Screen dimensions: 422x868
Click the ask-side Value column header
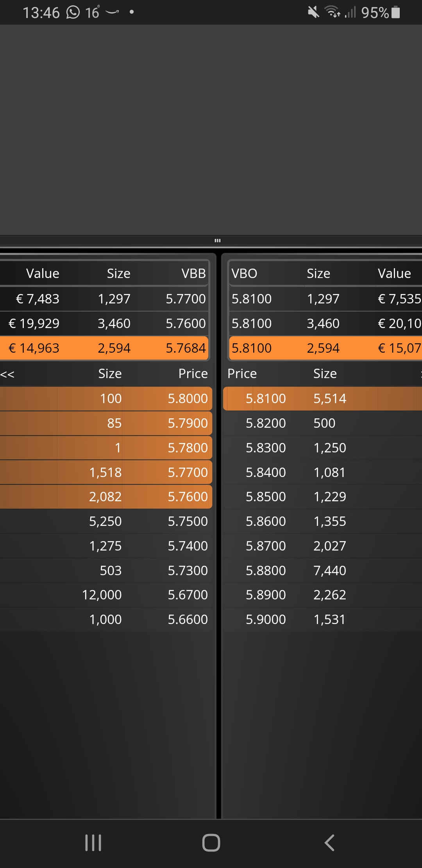click(x=394, y=273)
